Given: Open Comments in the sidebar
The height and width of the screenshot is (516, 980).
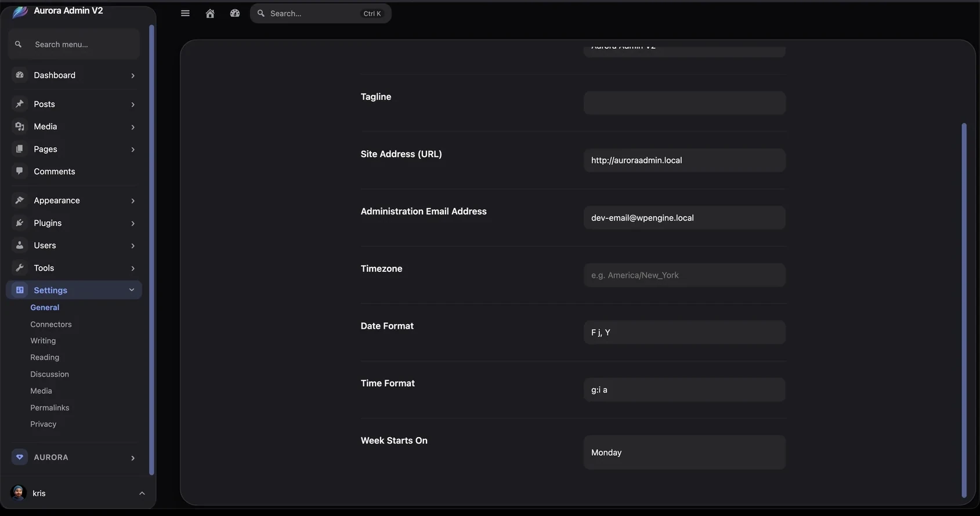Looking at the screenshot, I should tap(74, 171).
